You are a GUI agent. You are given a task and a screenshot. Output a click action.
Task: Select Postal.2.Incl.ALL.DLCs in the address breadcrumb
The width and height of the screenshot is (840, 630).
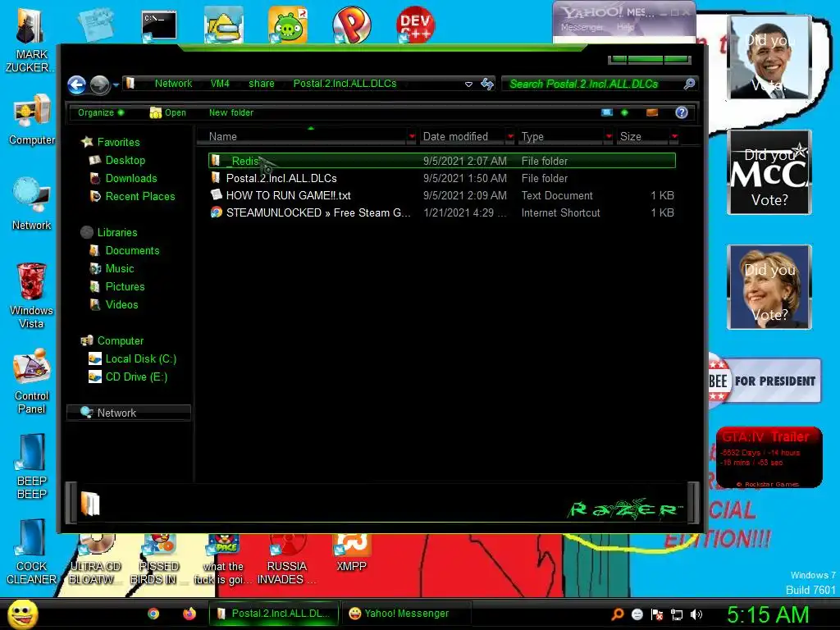tap(345, 84)
